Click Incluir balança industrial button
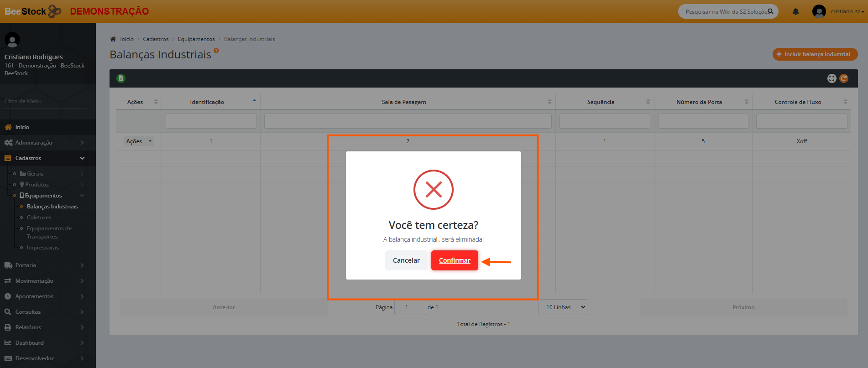This screenshot has width=868, height=368. [815, 54]
